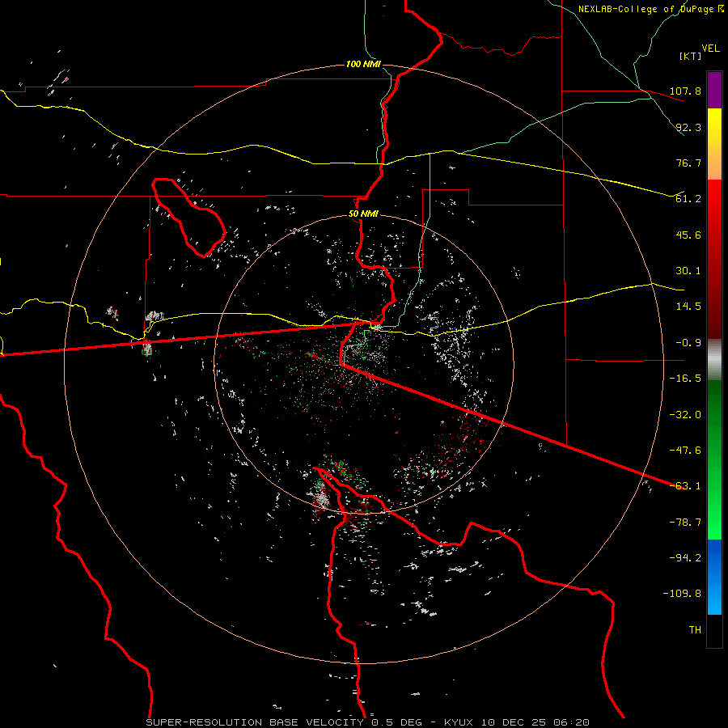Click the -63.1 velocity scale value
Image resolution: width=728 pixels, height=728 pixels.
(685, 486)
